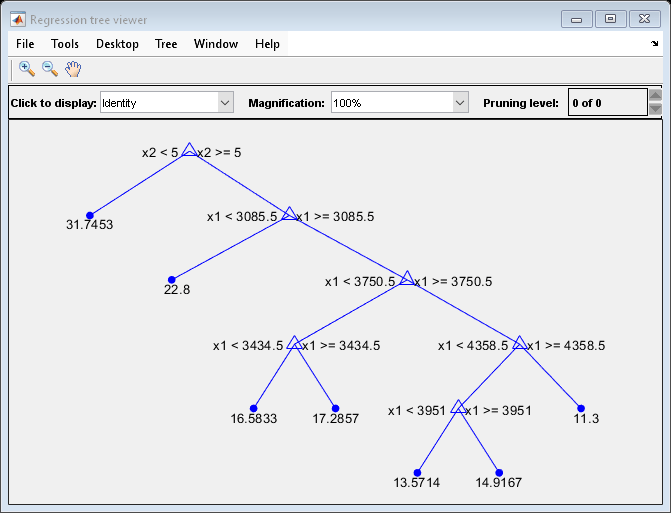Click branch node triangle for x1 < 3750.5

(406, 280)
